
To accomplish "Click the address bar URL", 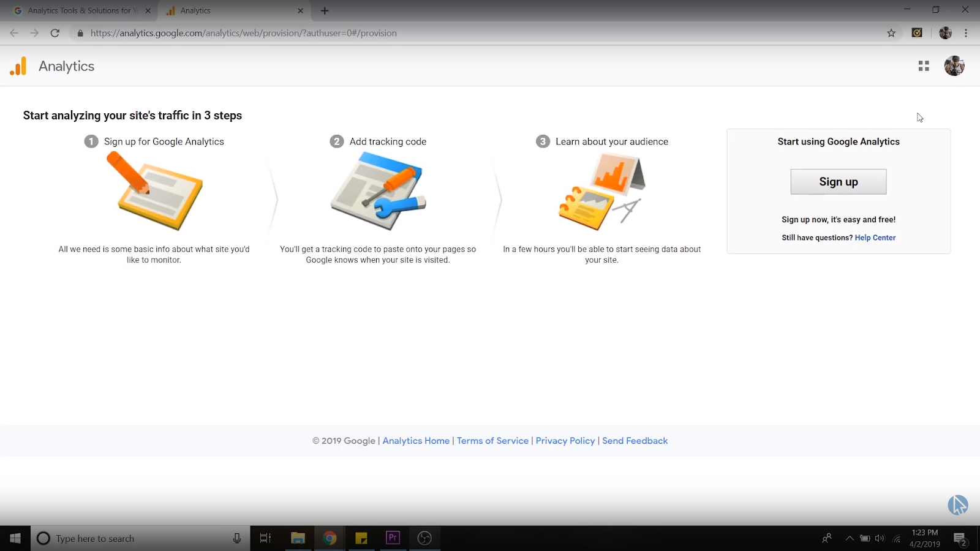I will click(x=243, y=33).
